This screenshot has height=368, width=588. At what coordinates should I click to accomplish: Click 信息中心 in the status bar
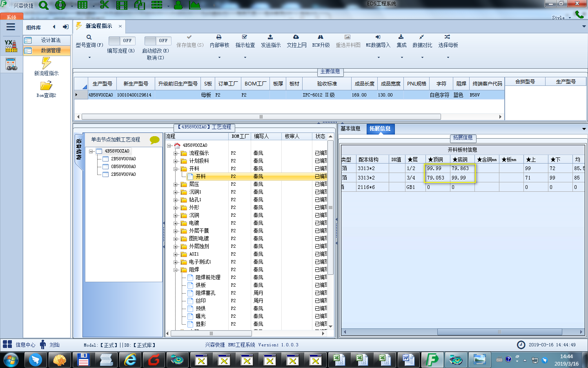25,345
